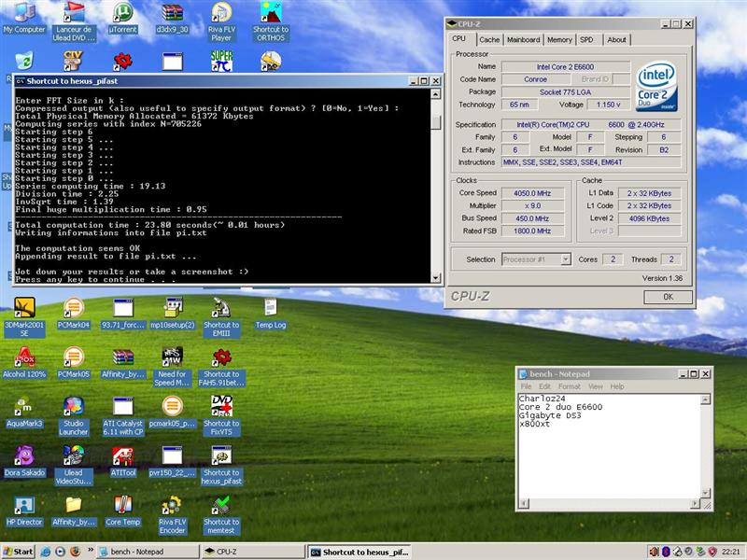Launch the HP Director icon

[x=24, y=510]
